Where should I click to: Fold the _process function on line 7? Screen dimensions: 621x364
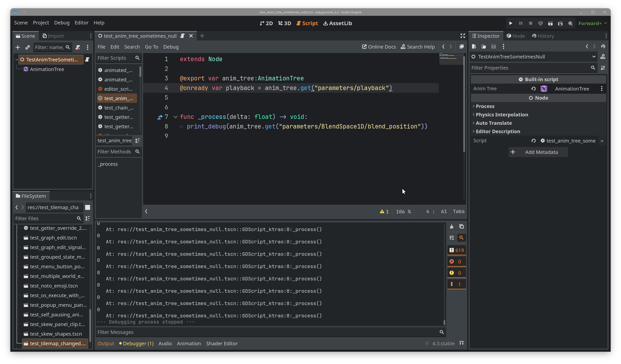[175, 117]
